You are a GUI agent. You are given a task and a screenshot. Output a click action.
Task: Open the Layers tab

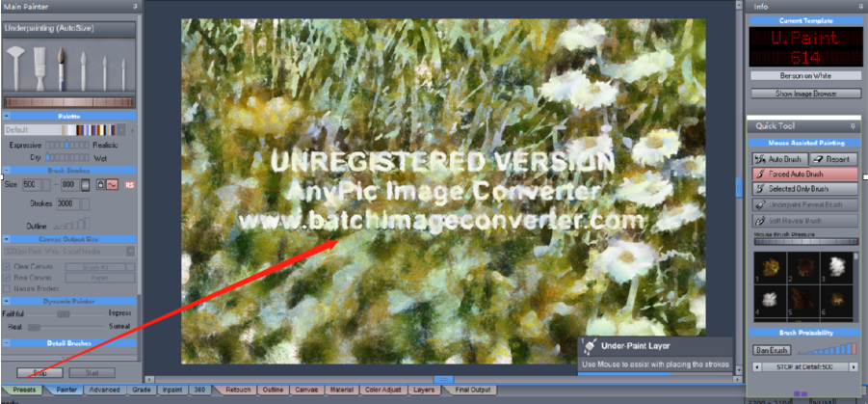tap(424, 390)
